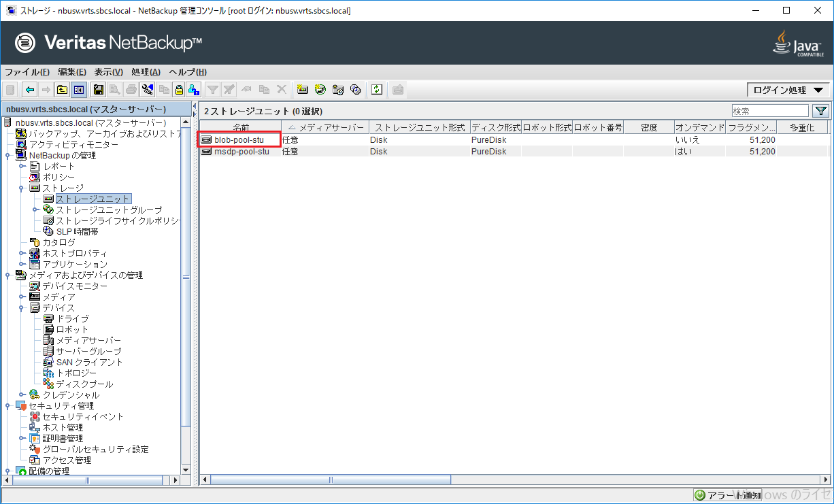Screen dimensions: 834x504
Task: Click the tree pane's vertical scrollbar down arrow
Action: [186, 469]
